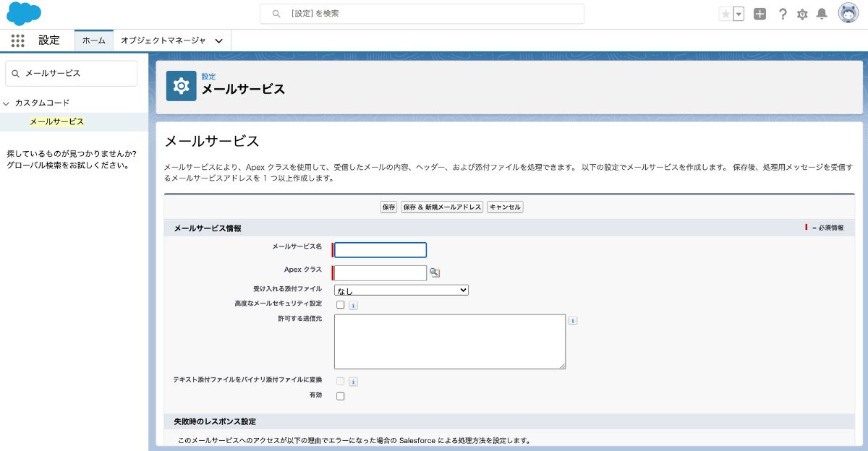Open the Apex クラス lookup magnifier icon
868x451 pixels.
(435, 272)
